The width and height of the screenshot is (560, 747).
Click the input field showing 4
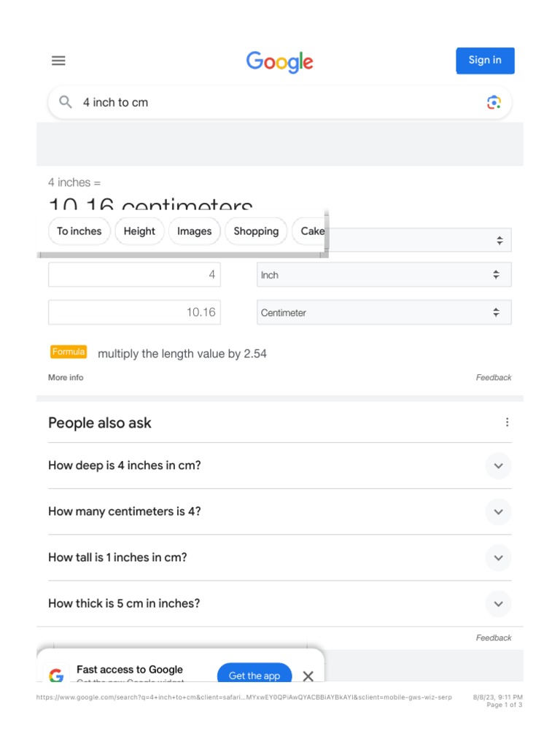click(x=134, y=274)
